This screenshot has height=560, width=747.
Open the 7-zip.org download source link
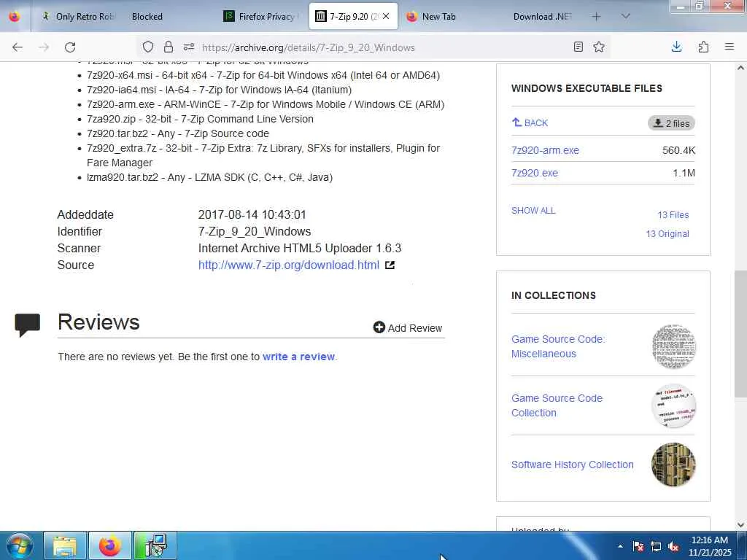(x=289, y=265)
